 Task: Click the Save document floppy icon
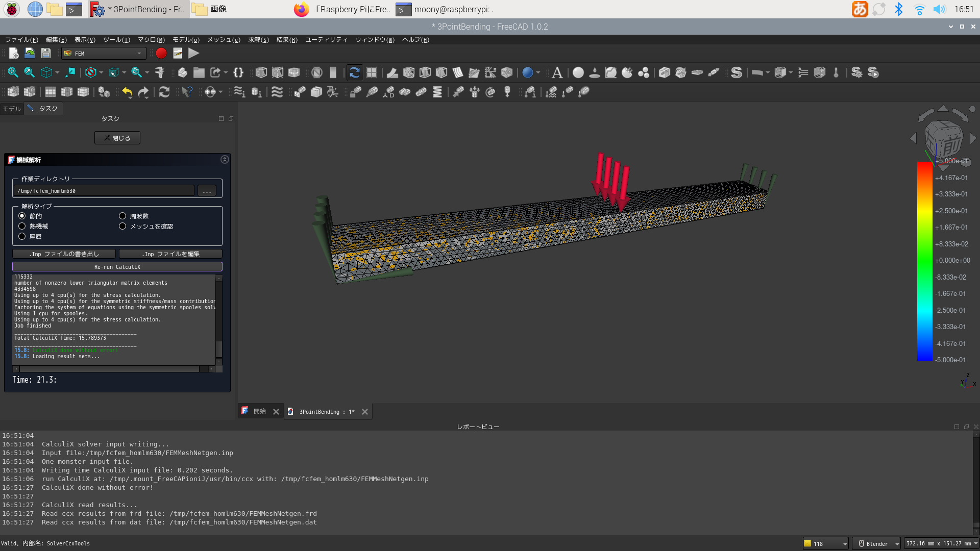pos(46,53)
